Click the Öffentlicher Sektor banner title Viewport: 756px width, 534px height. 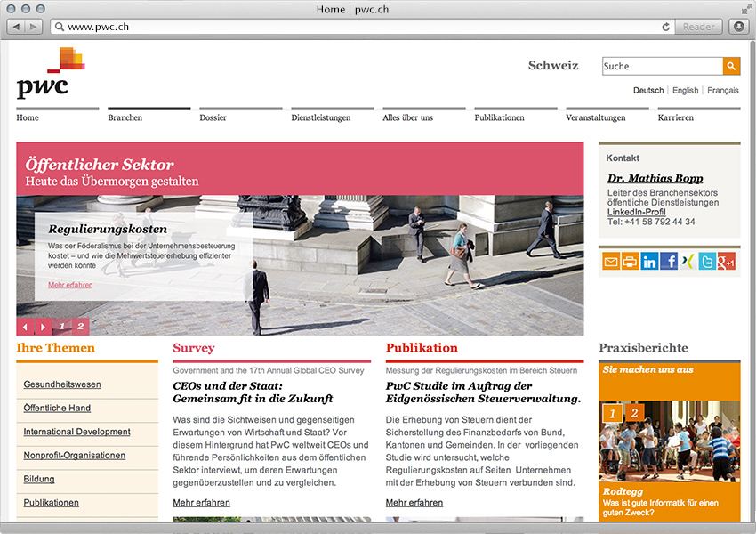tap(100, 165)
